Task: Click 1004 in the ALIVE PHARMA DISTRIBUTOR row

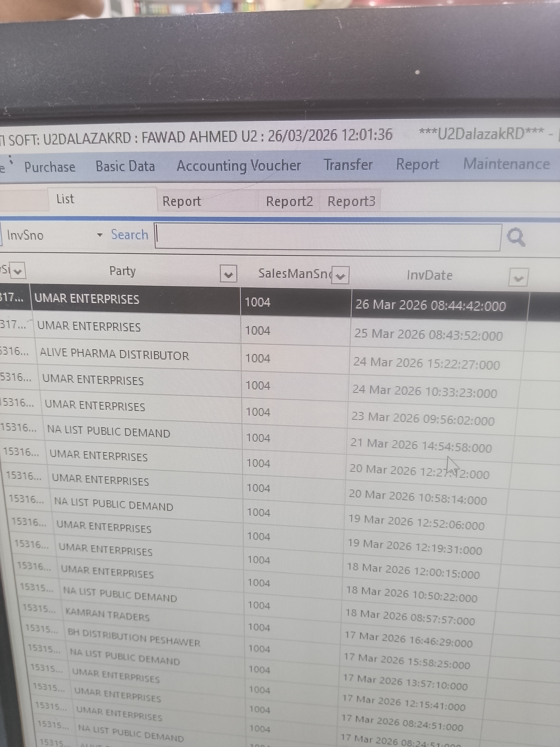Action: coord(258,358)
